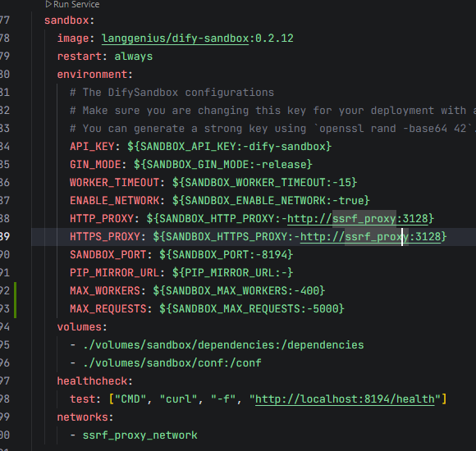This screenshot has width=476, height=451.
Task: Click the environment key
Action: tap(92, 75)
